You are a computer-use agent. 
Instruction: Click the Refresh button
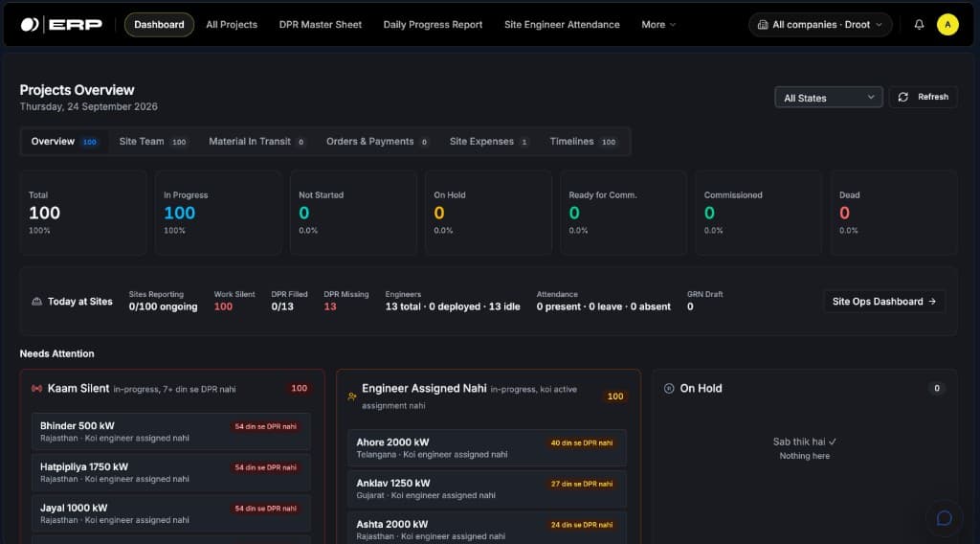[924, 97]
